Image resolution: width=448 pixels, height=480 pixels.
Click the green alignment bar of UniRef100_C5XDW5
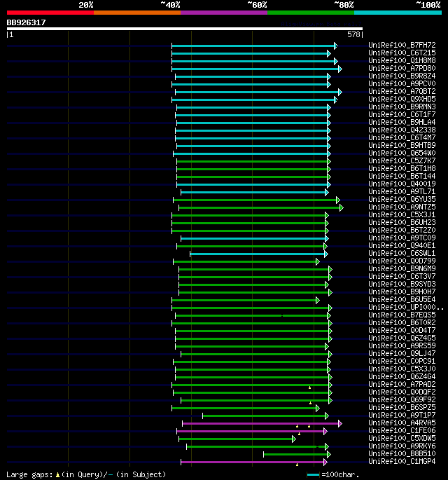click(236, 439)
